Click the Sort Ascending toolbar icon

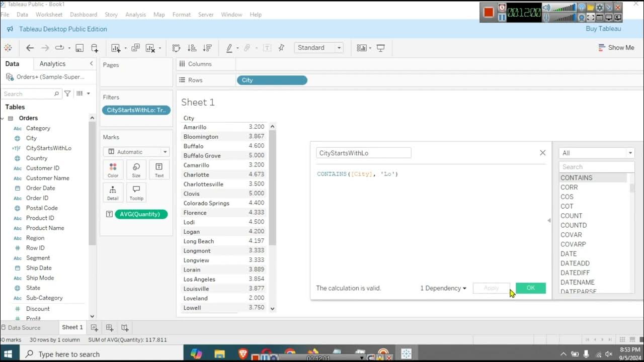point(192,48)
